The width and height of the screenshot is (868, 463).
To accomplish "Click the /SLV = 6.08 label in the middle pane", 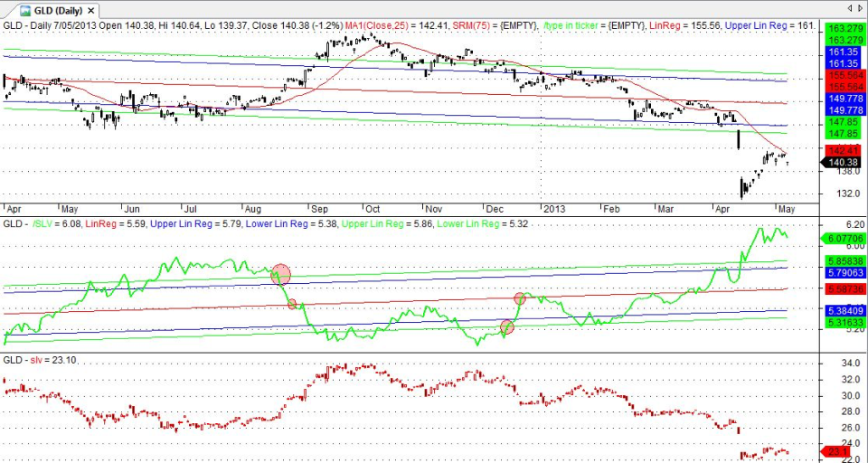I will 57,224.
